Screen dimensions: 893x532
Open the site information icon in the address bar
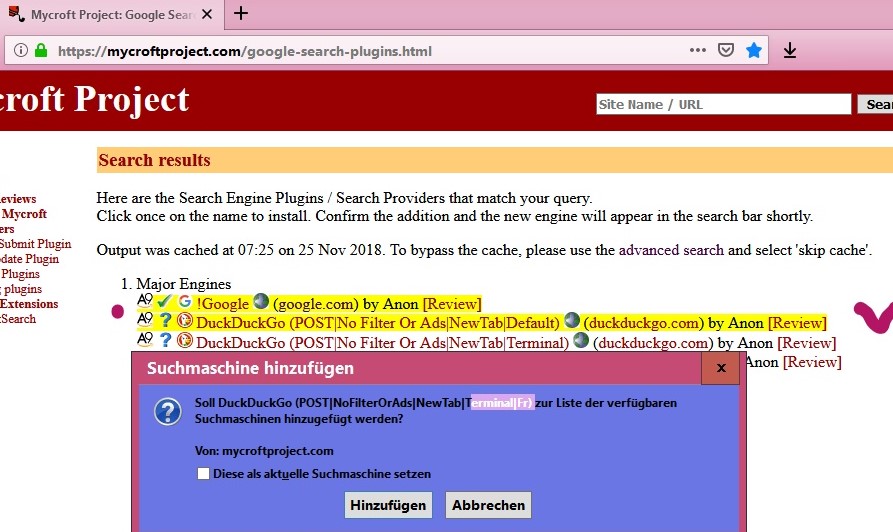(21, 51)
